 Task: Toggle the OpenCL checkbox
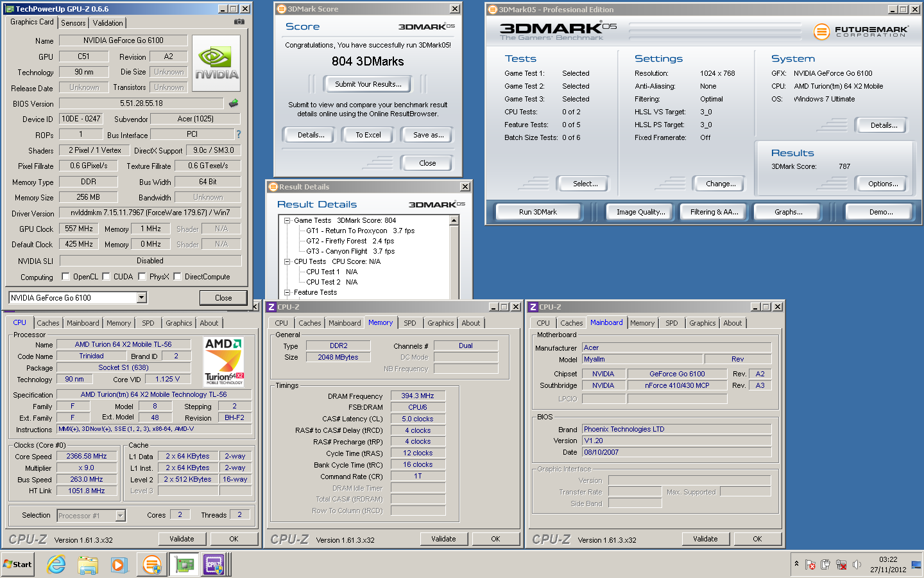click(x=65, y=277)
